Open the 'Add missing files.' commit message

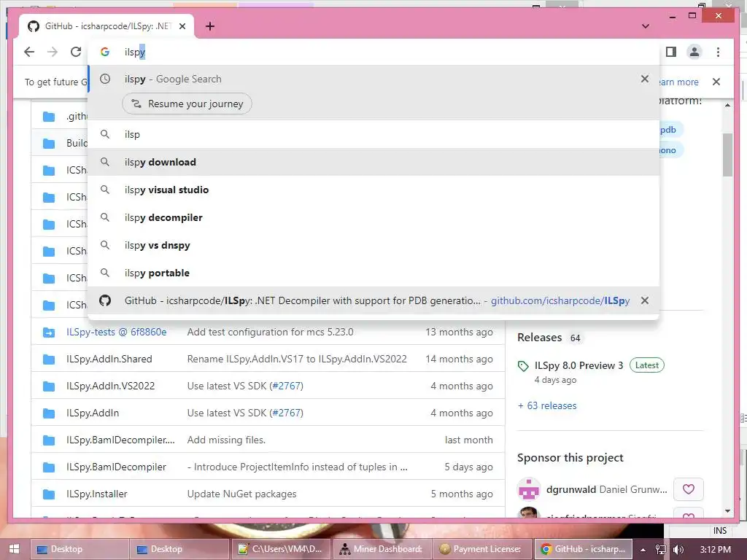pos(226,440)
